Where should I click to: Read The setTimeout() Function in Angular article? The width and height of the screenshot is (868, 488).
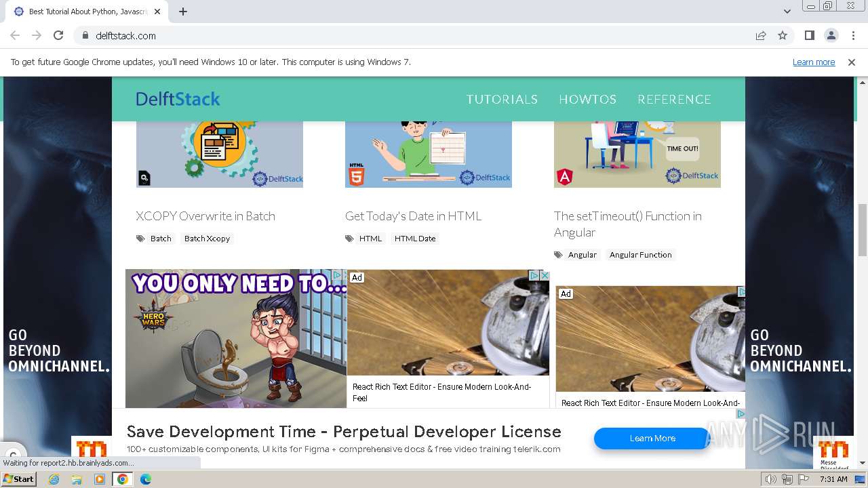tap(628, 224)
